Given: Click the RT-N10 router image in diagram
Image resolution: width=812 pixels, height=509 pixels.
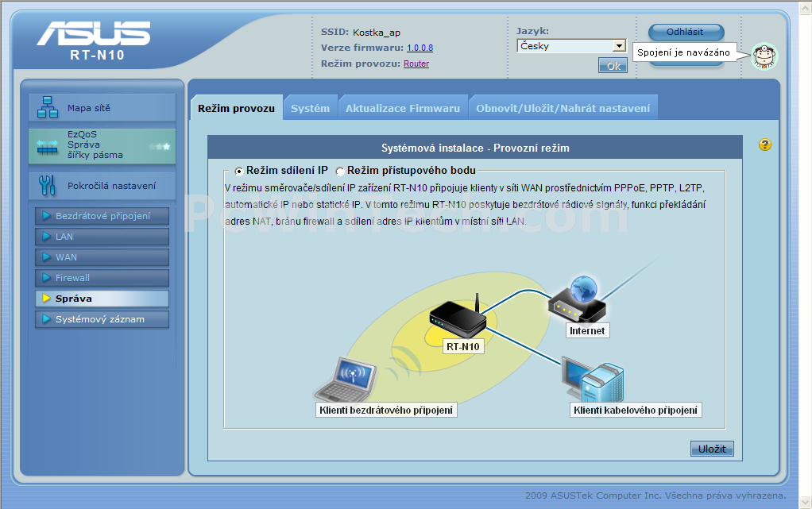Looking at the screenshot, I should [458, 316].
